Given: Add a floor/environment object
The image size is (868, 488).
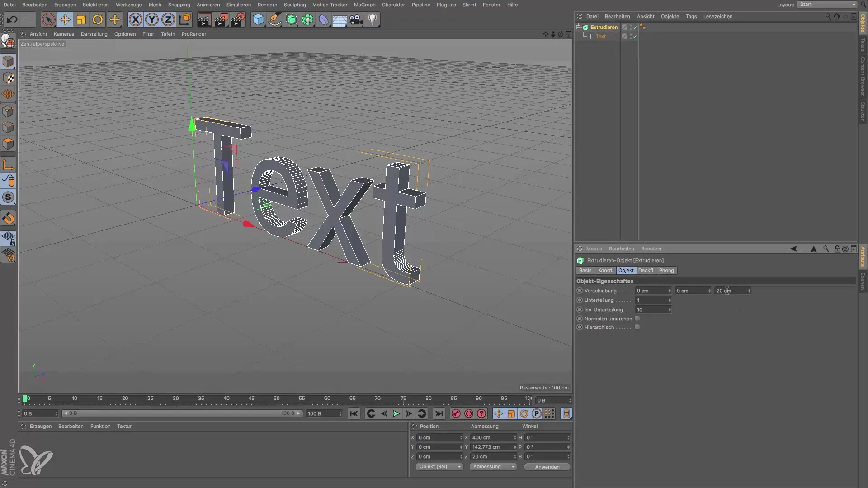Looking at the screenshot, I should point(340,20).
